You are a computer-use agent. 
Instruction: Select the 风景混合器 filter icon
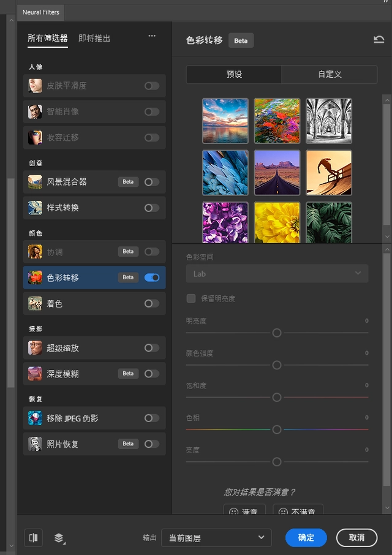[x=35, y=182]
